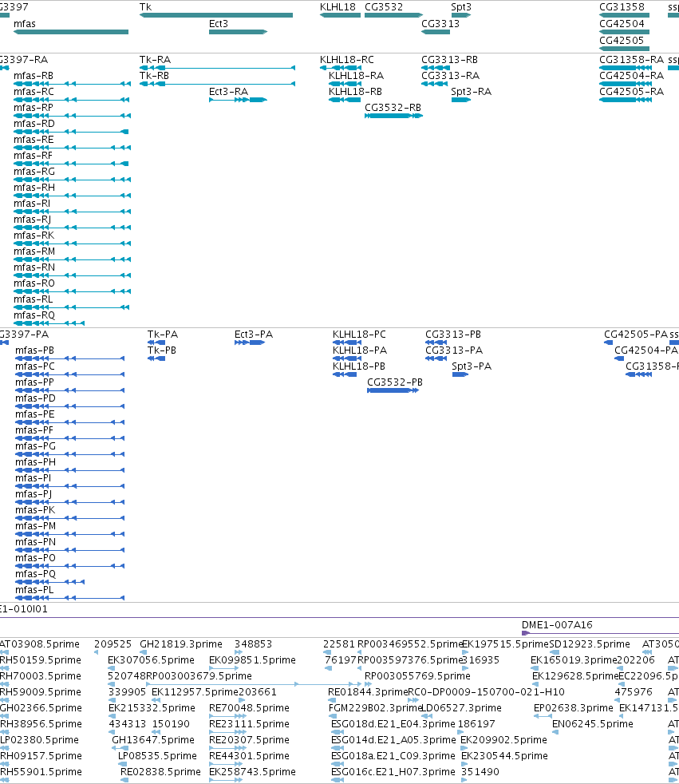Open the Spt3-RA transcript label
679x784 pixels.
472,92
